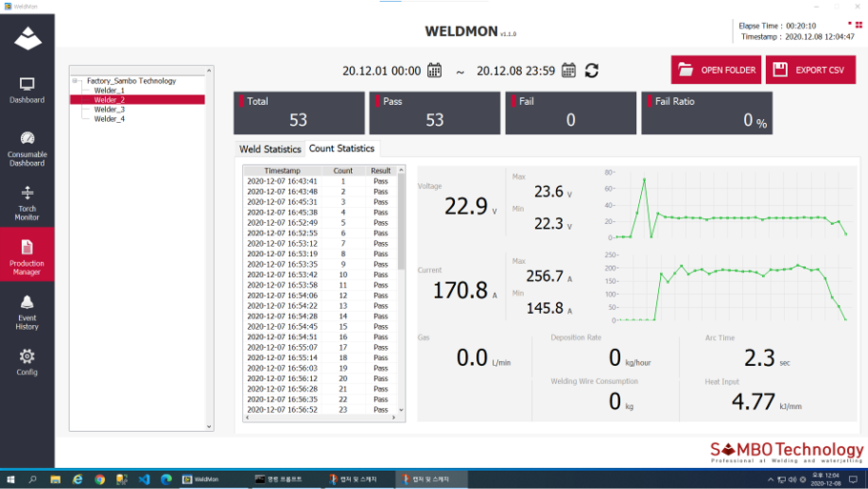This screenshot has height=489, width=868.
Task: Switch to command prompt taskbar window
Action: tap(285, 479)
